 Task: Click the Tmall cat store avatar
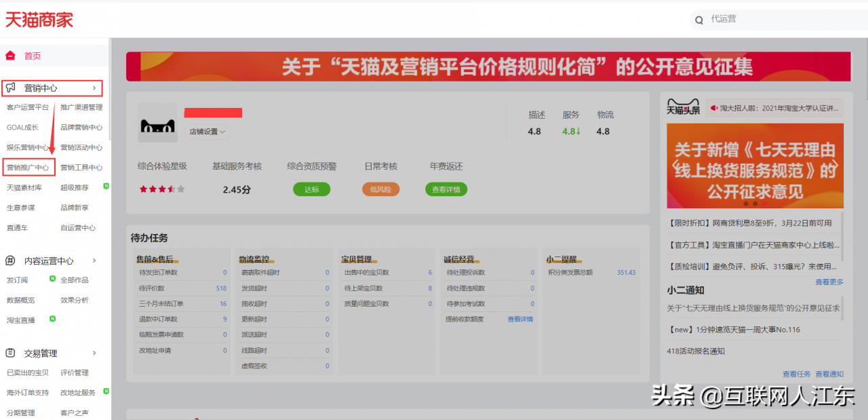pyautogui.click(x=157, y=123)
